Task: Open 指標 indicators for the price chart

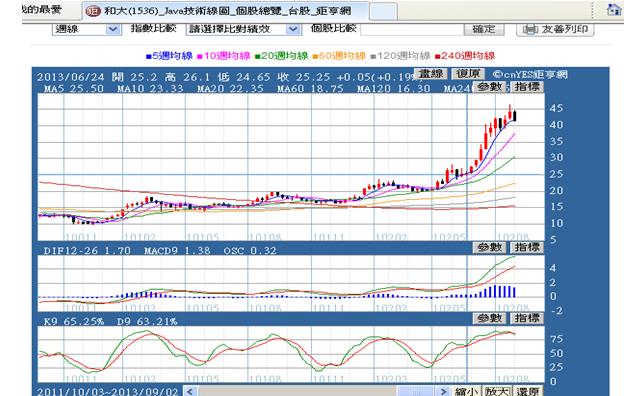Action: (x=527, y=87)
